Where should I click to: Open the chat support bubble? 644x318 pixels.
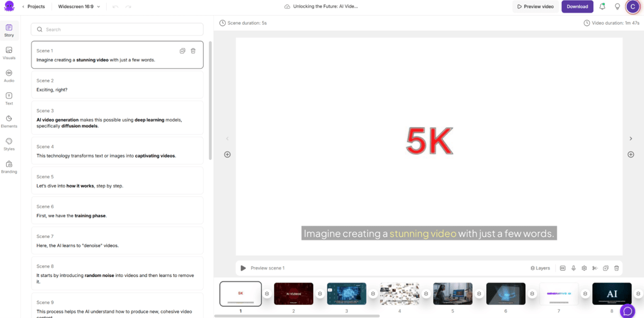[x=627, y=310]
